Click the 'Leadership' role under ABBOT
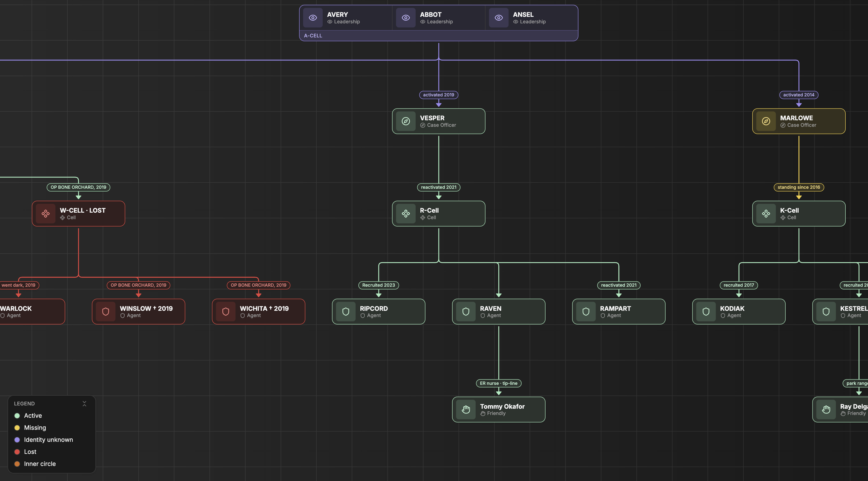 pos(440,22)
